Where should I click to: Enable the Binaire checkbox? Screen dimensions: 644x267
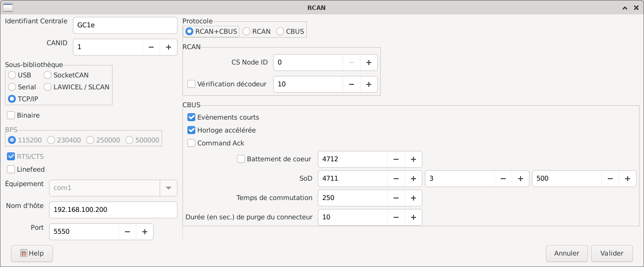click(11, 115)
